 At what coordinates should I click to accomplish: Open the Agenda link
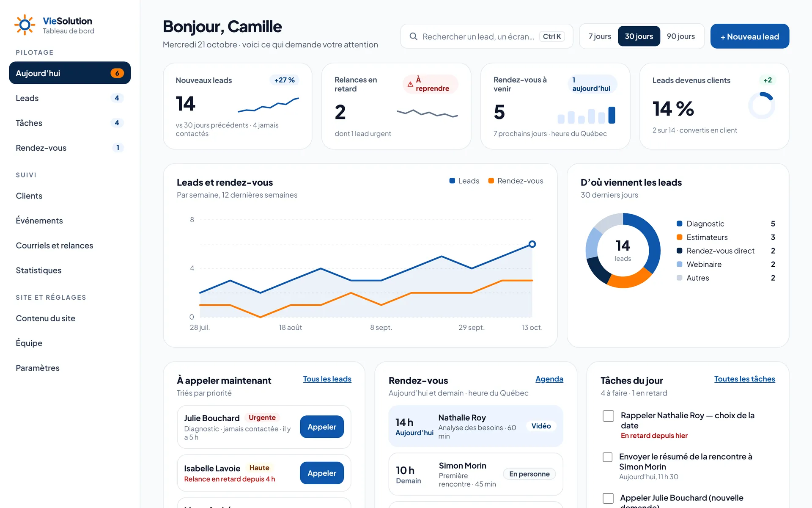549,379
